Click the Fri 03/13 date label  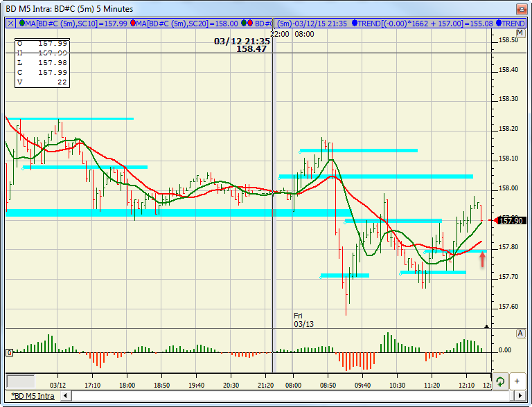[303, 320]
